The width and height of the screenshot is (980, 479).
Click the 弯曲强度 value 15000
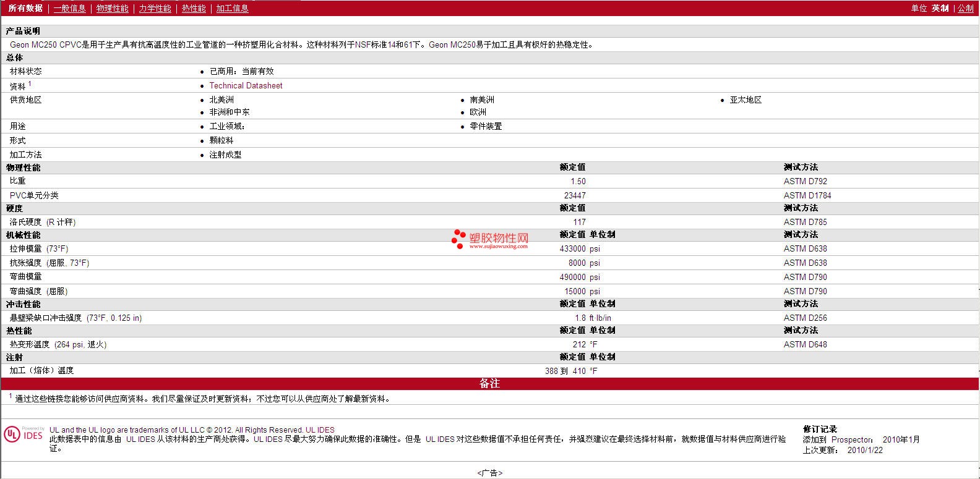575,291
